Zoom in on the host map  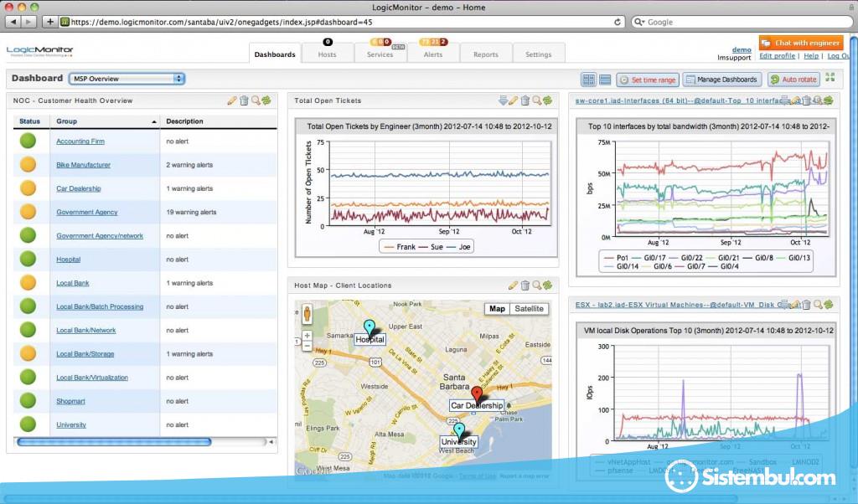307,335
